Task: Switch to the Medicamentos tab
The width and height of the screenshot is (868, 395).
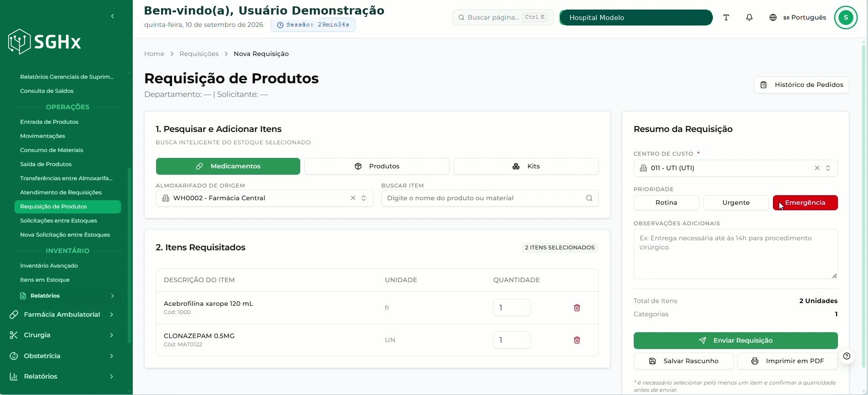Action: [228, 167]
